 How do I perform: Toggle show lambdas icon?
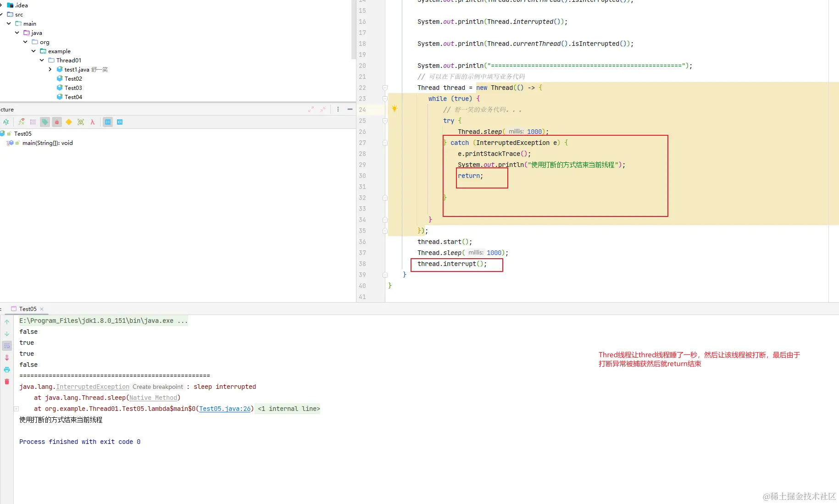coord(93,122)
